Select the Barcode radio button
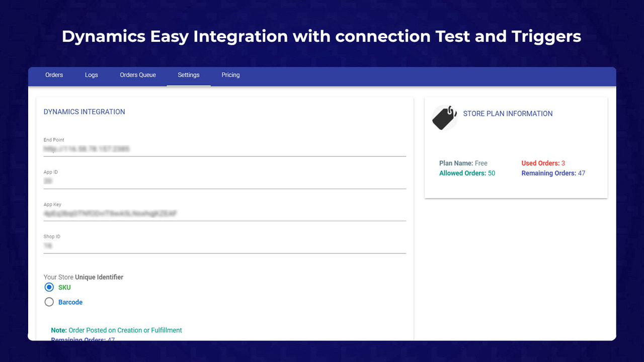This screenshot has width=644, height=362. coord(49,302)
